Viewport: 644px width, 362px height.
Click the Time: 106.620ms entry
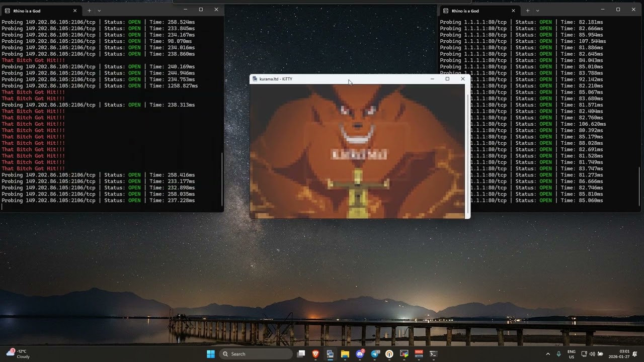(x=583, y=124)
